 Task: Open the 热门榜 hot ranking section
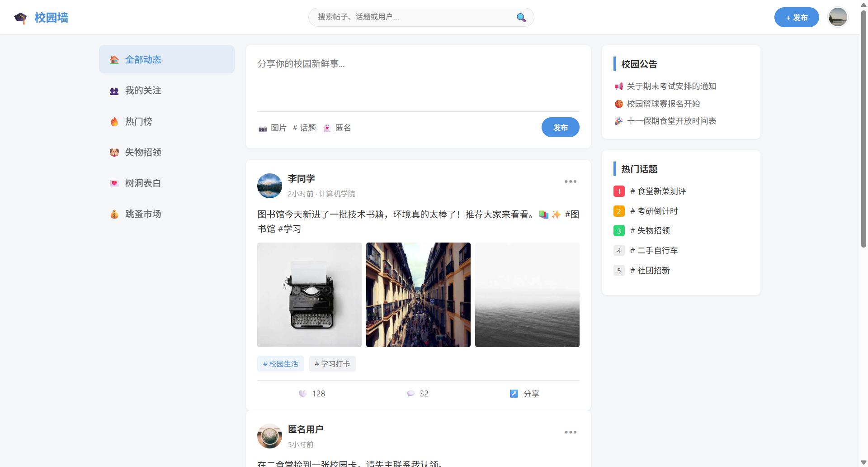coord(138,121)
